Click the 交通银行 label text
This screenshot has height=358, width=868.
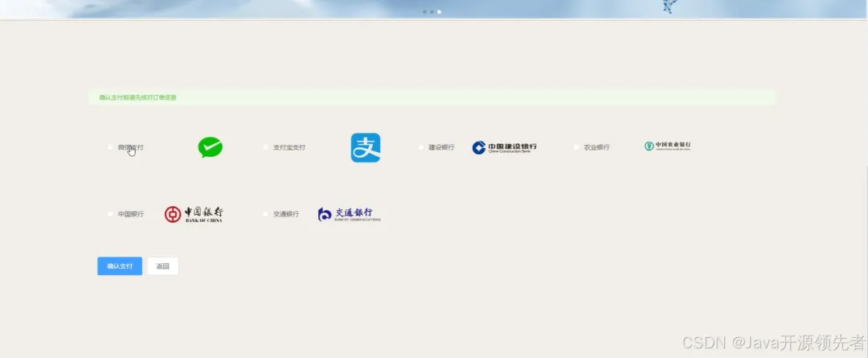tap(286, 214)
